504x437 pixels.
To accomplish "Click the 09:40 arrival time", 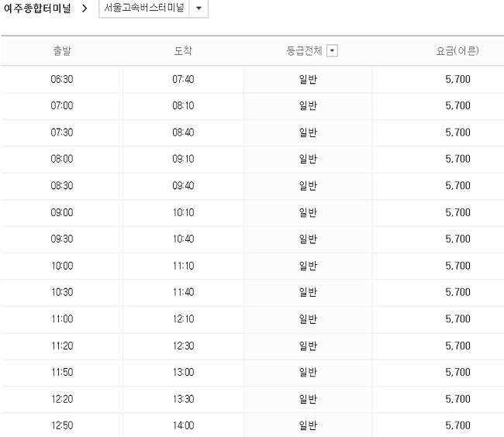I will (183, 186).
